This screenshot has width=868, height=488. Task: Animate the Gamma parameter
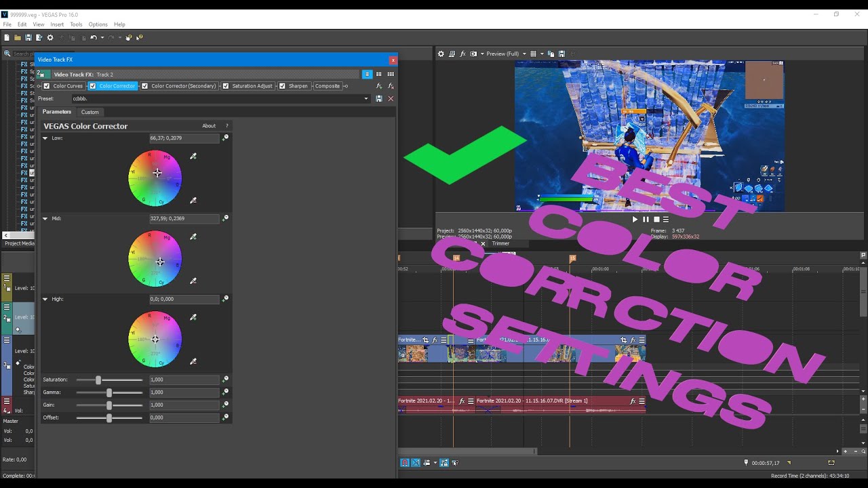point(226,392)
